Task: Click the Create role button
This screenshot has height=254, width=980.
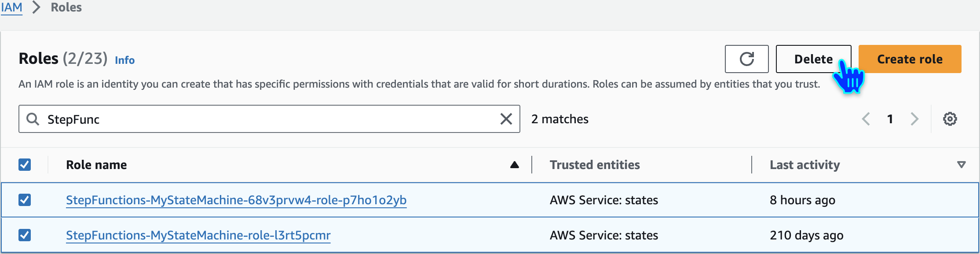Action: 910,59
